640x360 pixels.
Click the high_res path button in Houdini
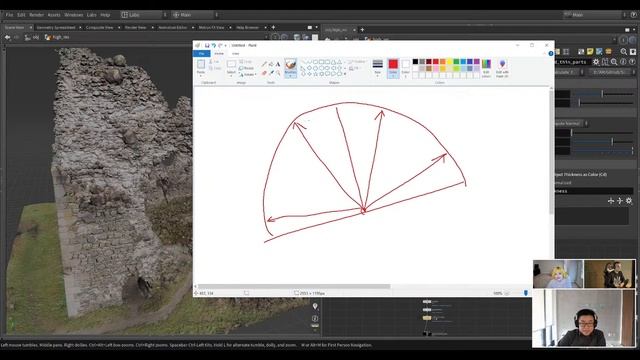(x=57, y=37)
